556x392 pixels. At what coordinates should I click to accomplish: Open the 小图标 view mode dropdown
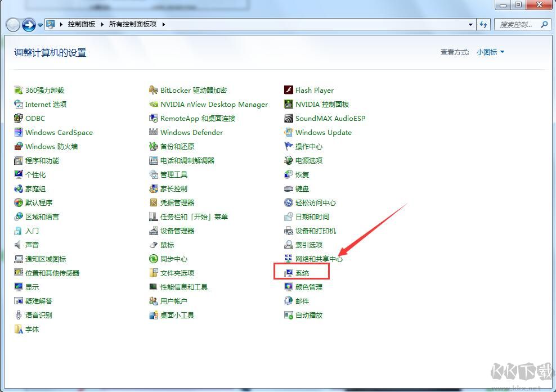click(x=490, y=52)
